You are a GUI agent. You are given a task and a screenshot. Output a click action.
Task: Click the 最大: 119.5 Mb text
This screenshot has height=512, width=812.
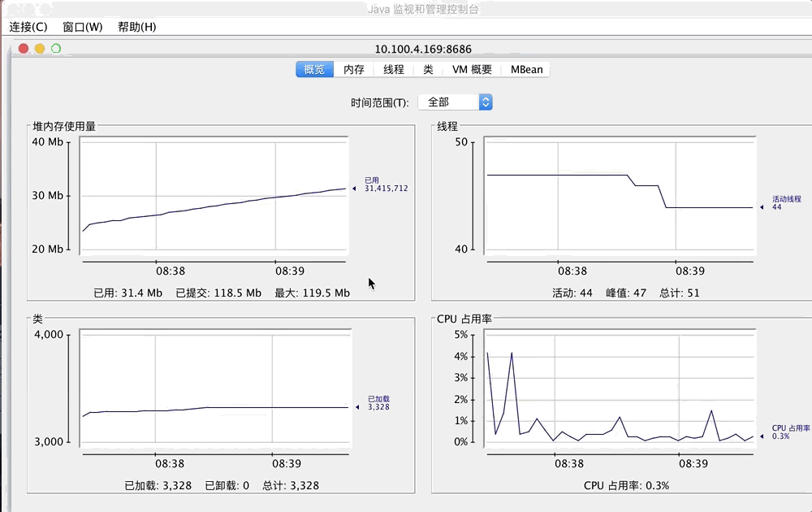313,293
